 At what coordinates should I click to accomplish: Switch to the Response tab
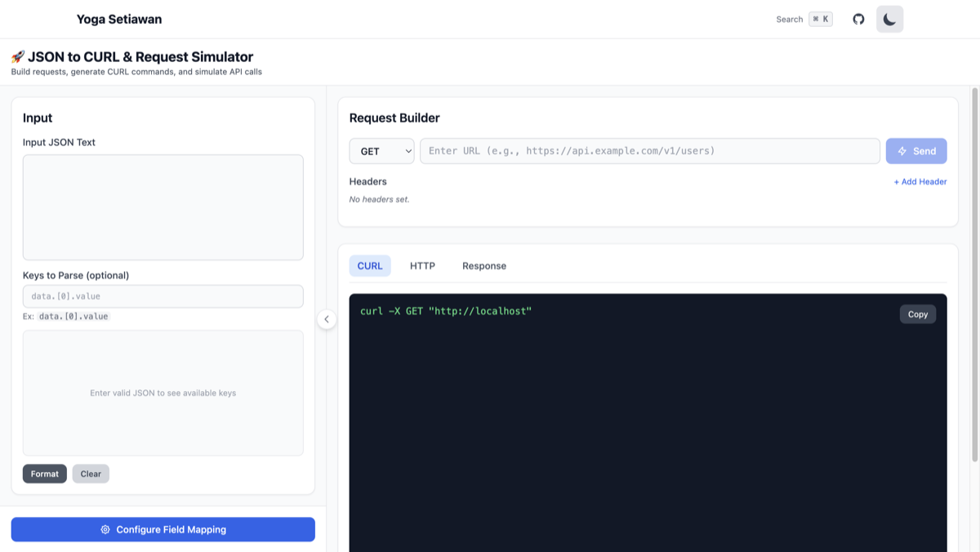click(483, 265)
